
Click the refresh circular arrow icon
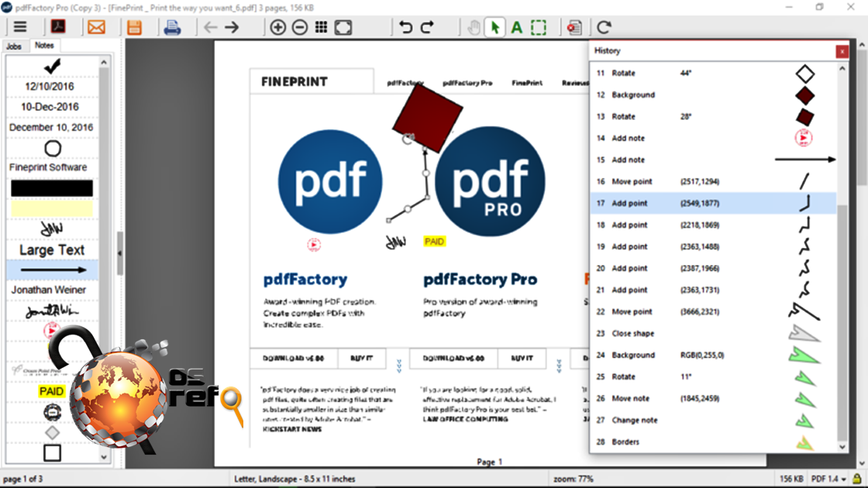(604, 27)
